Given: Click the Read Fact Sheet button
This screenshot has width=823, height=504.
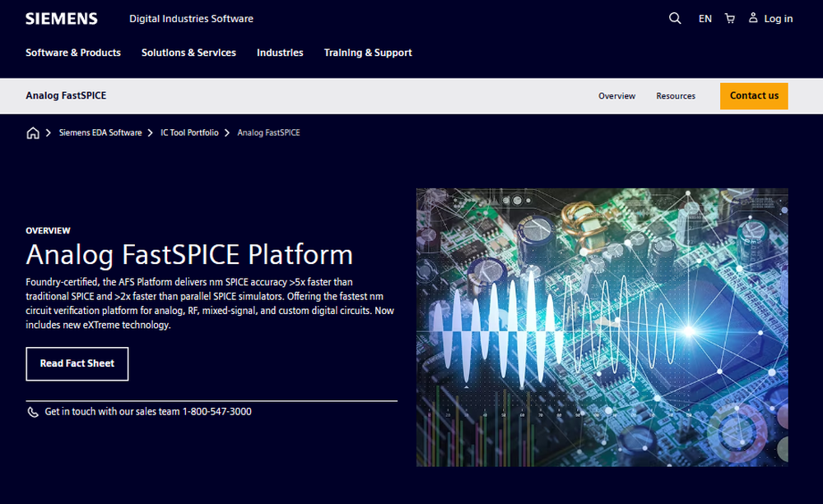Looking at the screenshot, I should coord(77,363).
